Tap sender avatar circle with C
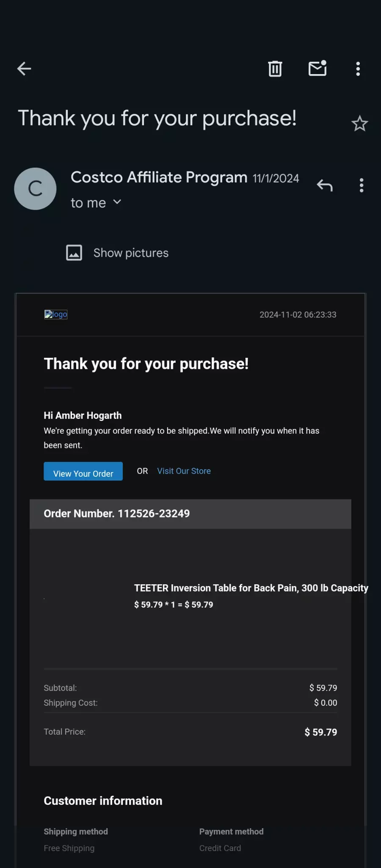Viewport: 381px width, 868px height. click(35, 189)
